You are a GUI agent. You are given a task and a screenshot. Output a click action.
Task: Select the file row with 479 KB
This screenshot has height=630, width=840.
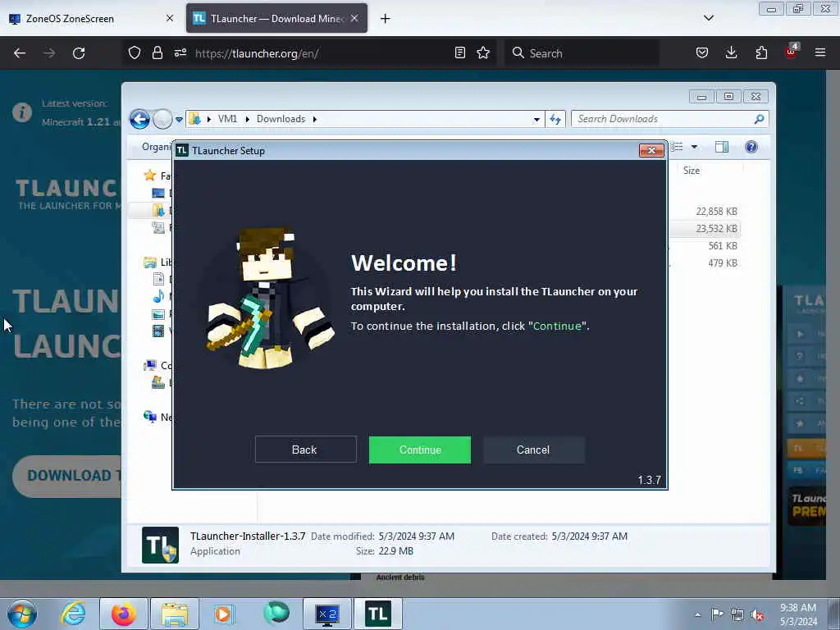pyautogui.click(x=705, y=262)
